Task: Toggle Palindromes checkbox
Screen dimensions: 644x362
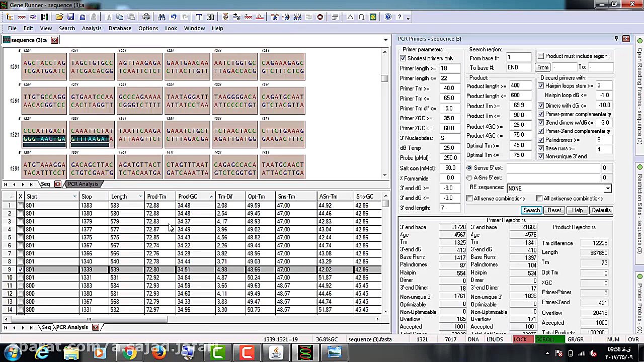Action: pyautogui.click(x=541, y=140)
